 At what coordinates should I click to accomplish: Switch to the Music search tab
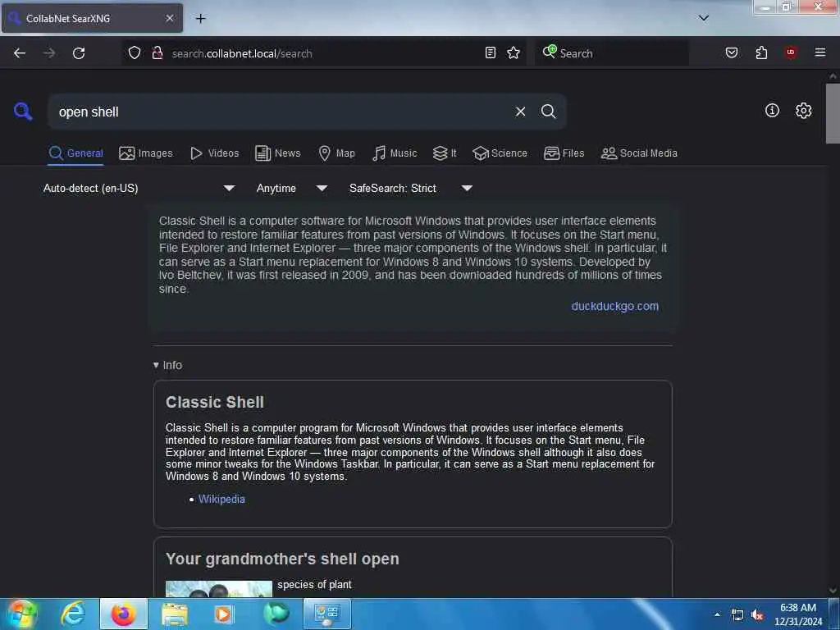(395, 153)
